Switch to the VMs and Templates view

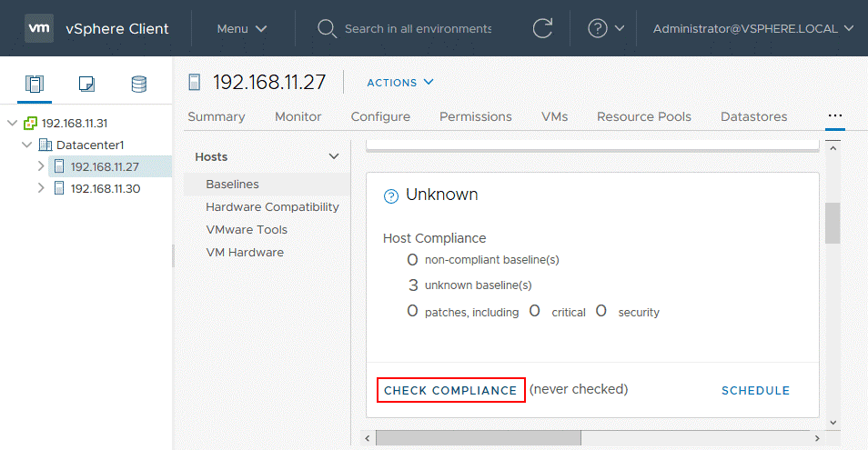tap(86, 85)
